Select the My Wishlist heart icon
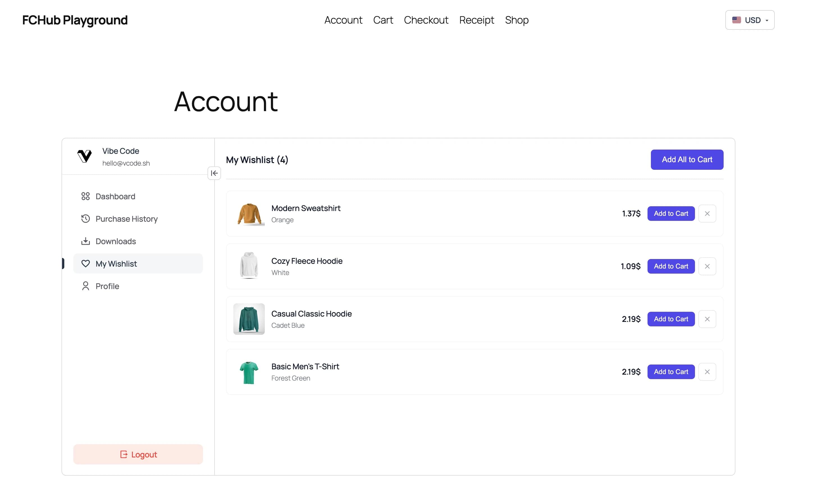Viewport: 816px width, 504px height. [86, 263]
